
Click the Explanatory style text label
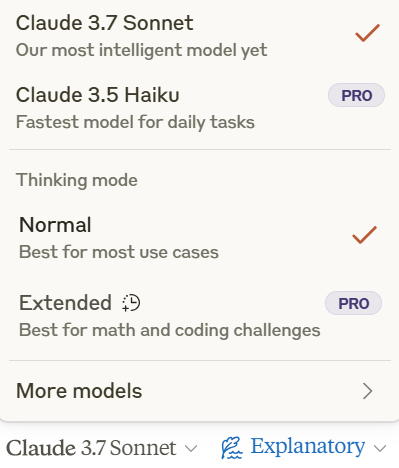tap(308, 447)
